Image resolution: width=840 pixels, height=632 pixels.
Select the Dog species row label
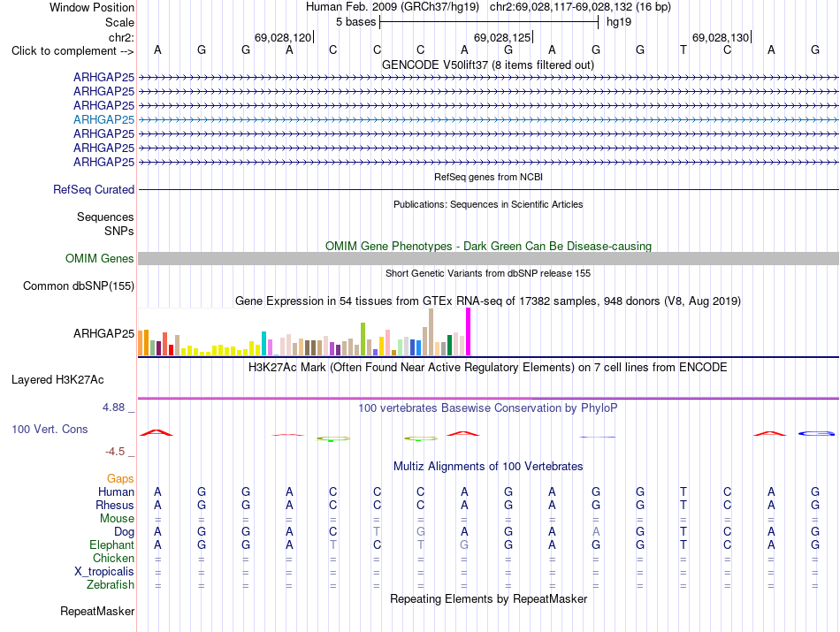click(125, 532)
